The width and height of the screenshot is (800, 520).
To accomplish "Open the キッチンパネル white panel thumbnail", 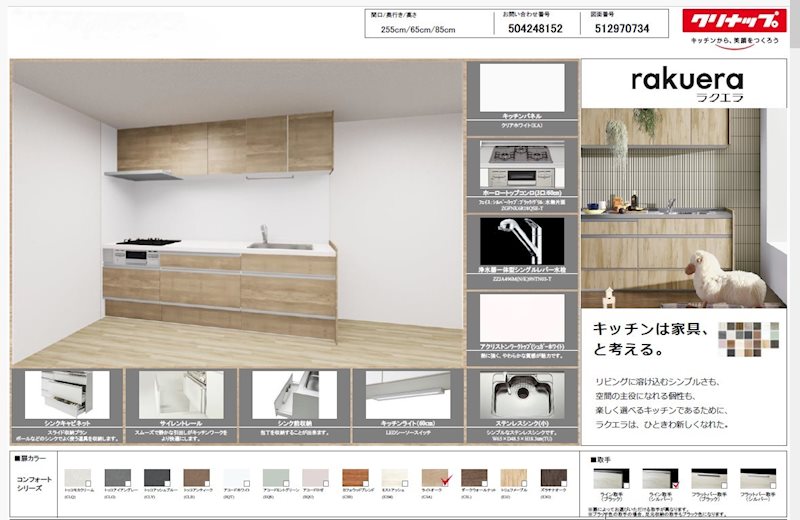I will tap(522, 88).
